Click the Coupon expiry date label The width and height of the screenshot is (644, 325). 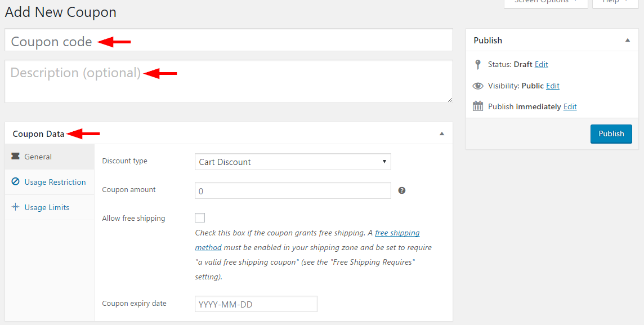coord(135,304)
